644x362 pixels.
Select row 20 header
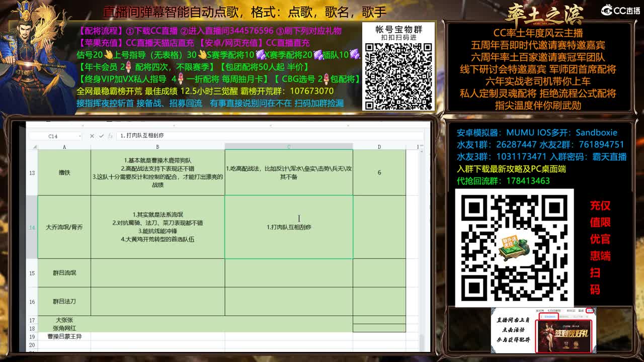(x=32, y=345)
